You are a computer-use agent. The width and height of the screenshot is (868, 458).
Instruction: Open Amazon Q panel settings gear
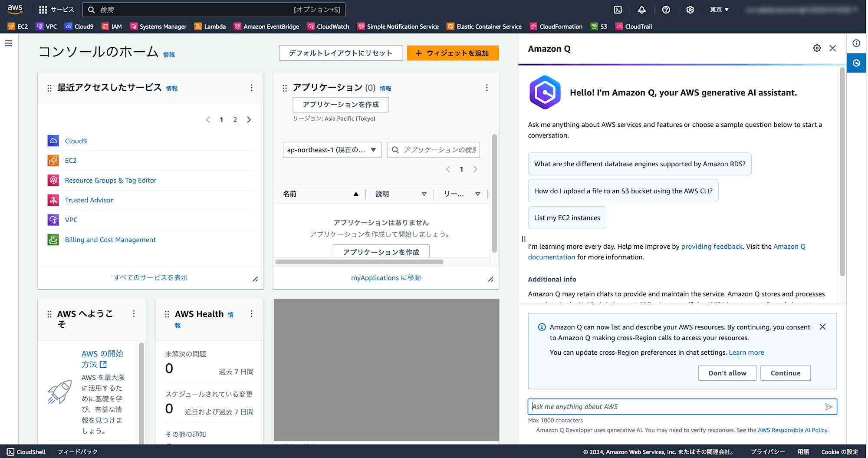coord(817,48)
